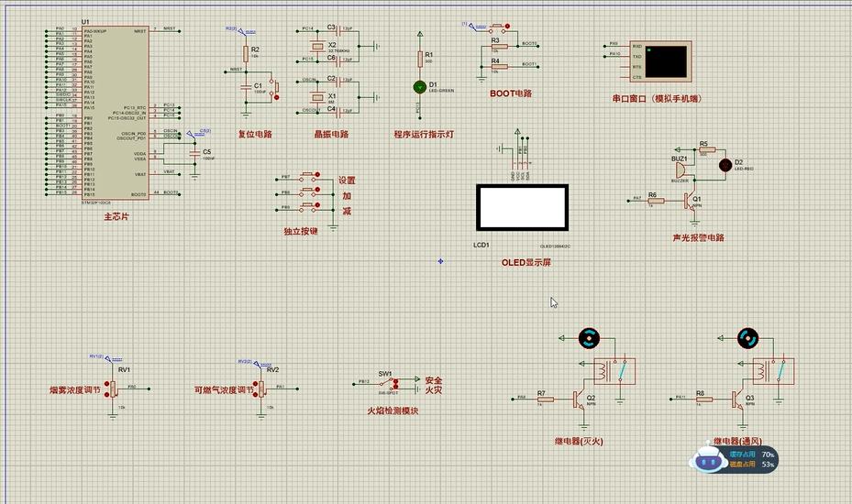Image resolution: width=852 pixels, height=504 pixels.
Task: Select potentiometer RV2 body
Action: 261,389
